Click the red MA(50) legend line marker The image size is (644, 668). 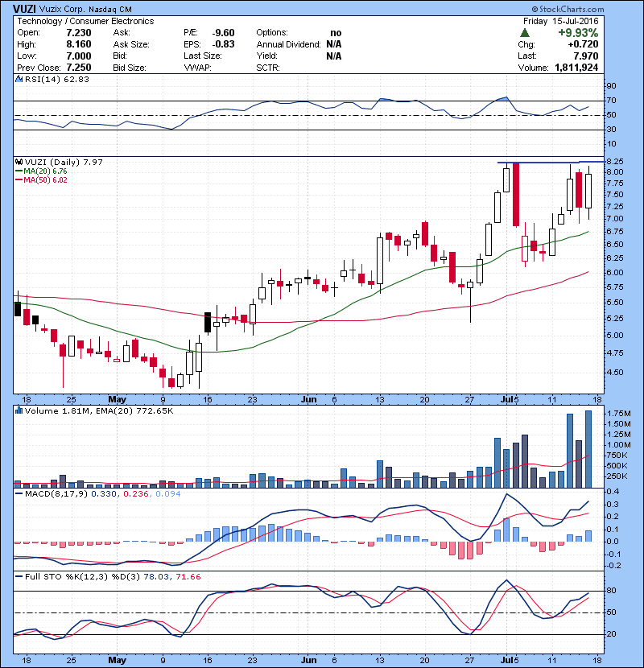tap(19, 180)
